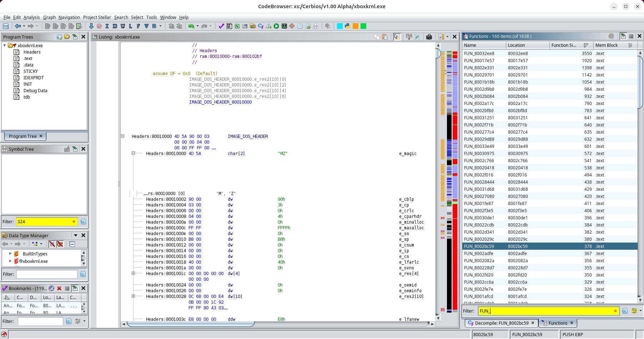The width and height of the screenshot is (644, 339).
Task: Launch the green play Script Manager icon
Action: [x=276, y=26]
